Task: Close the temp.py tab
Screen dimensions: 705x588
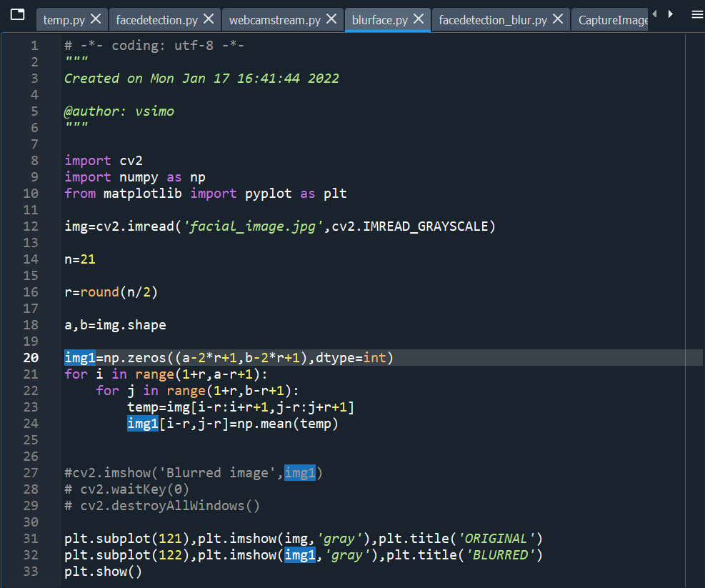Action: (96, 19)
